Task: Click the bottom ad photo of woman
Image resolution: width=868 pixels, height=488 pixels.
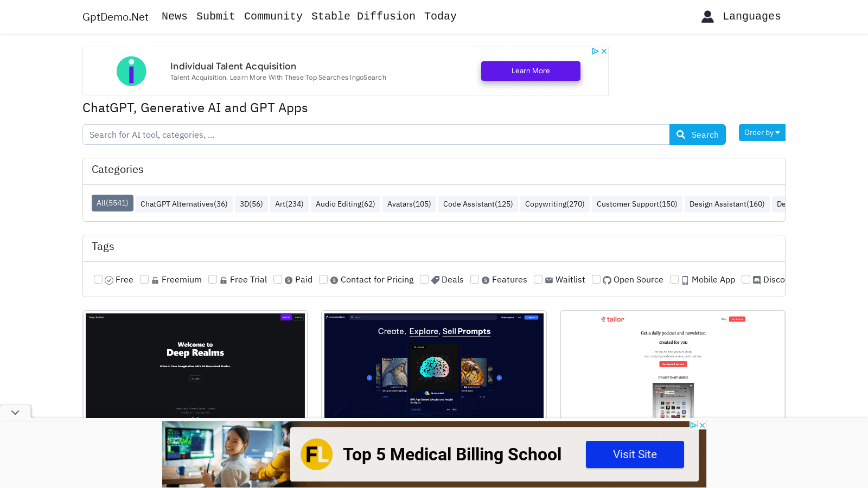Action: [x=226, y=454]
